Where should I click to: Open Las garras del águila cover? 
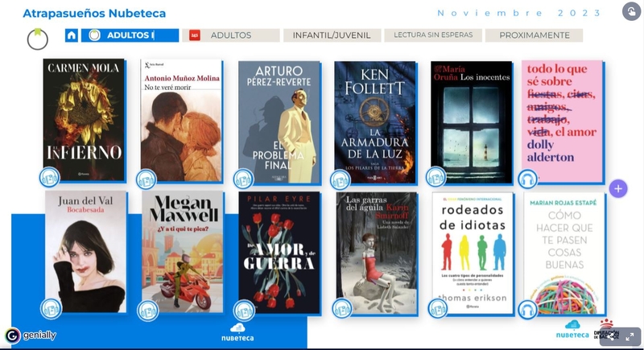pyautogui.click(x=377, y=253)
